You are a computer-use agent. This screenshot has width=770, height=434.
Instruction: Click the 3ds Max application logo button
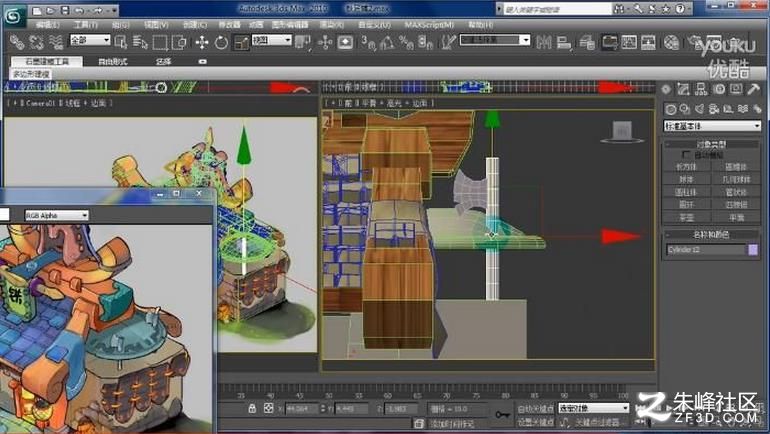point(15,16)
